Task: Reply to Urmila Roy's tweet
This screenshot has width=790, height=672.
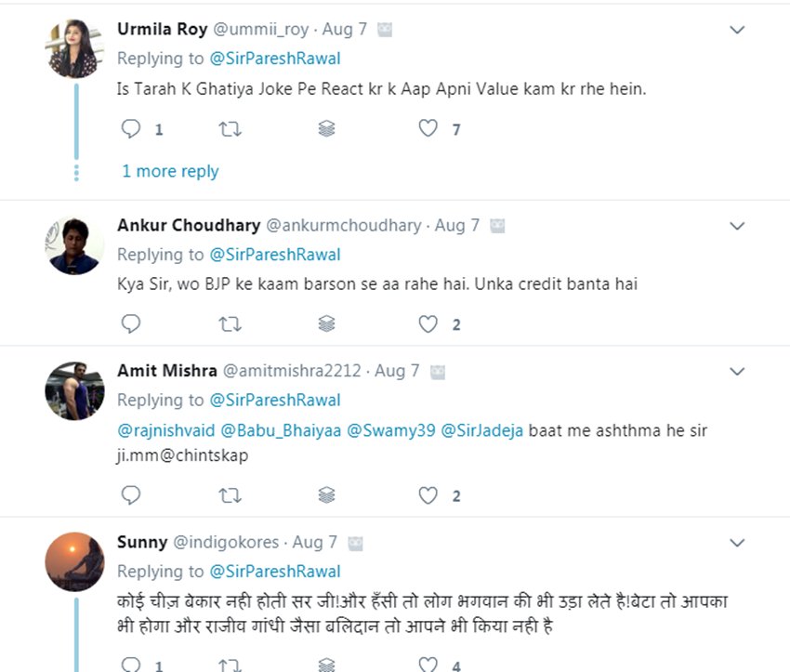Action: (132, 129)
